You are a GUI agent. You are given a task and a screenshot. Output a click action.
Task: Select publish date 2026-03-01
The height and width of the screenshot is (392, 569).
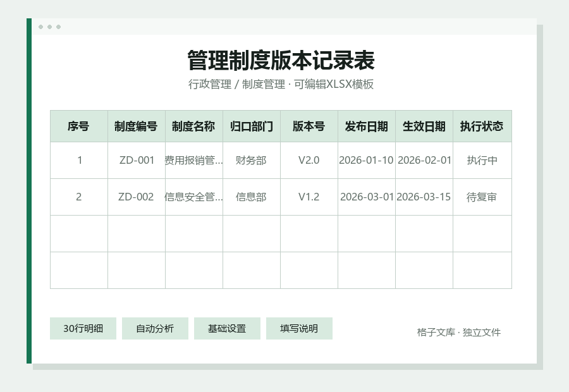[x=367, y=197]
